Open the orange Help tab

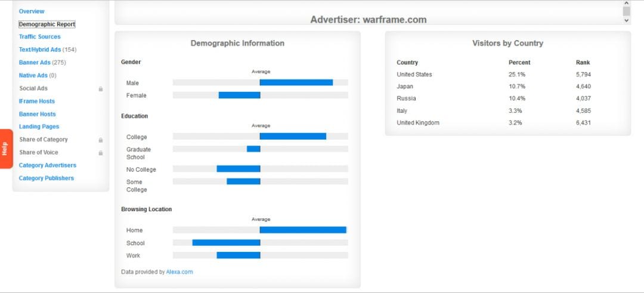click(6, 149)
